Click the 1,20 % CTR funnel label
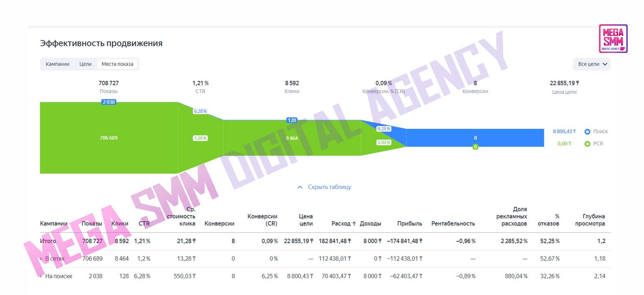644x295 pixels. [200, 138]
